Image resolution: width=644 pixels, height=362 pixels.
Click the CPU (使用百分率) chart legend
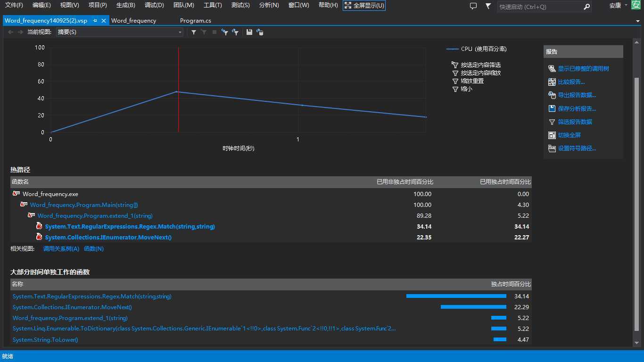[477, 49]
